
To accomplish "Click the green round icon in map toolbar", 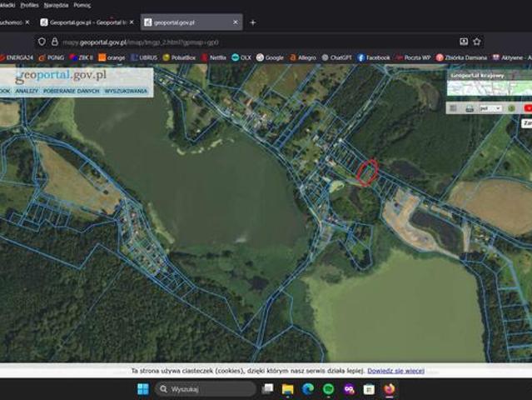I will tap(512, 108).
